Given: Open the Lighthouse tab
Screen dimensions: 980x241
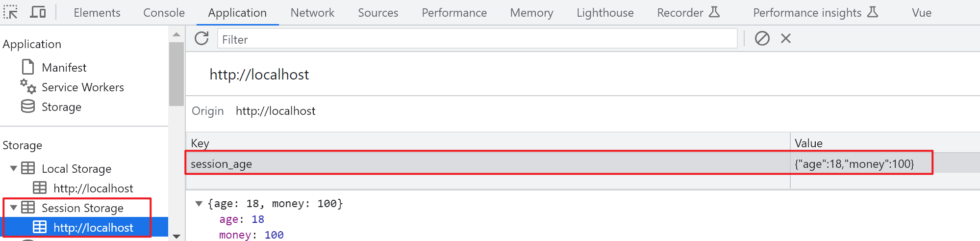Looking at the screenshot, I should pos(605,13).
